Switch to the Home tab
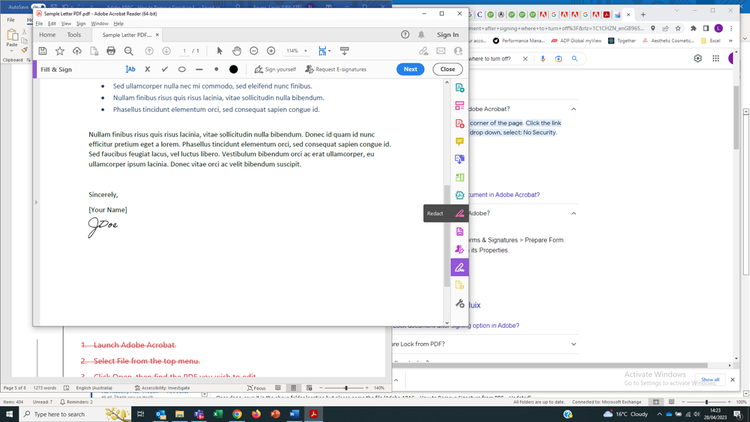Image resolution: width=750 pixels, height=422 pixels. pos(47,34)
